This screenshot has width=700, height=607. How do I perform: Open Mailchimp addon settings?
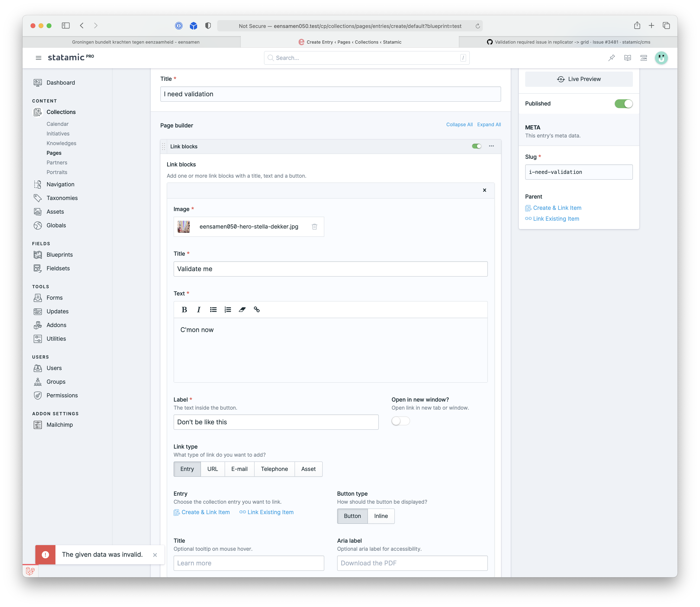(59, 425)
